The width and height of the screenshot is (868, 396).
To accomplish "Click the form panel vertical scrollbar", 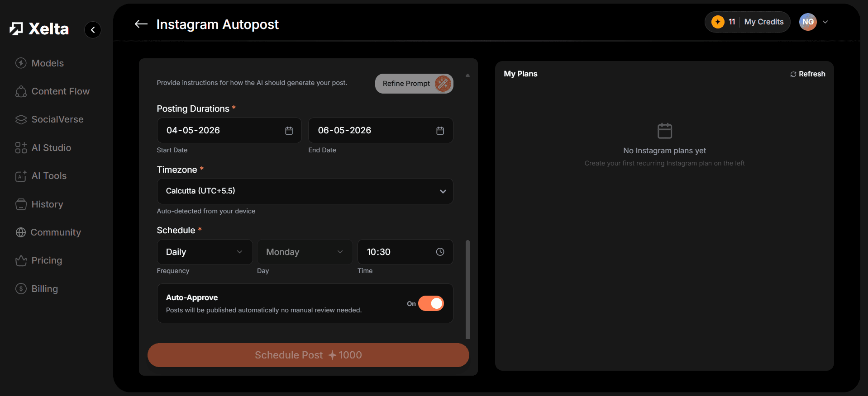I will pyautogui.click(x=467, y=289).
